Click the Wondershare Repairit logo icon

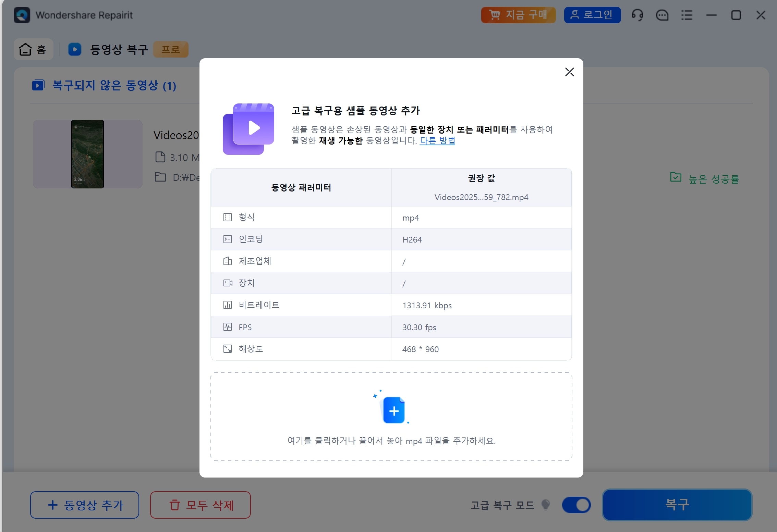pyautogui.click(x=22, y=15)
